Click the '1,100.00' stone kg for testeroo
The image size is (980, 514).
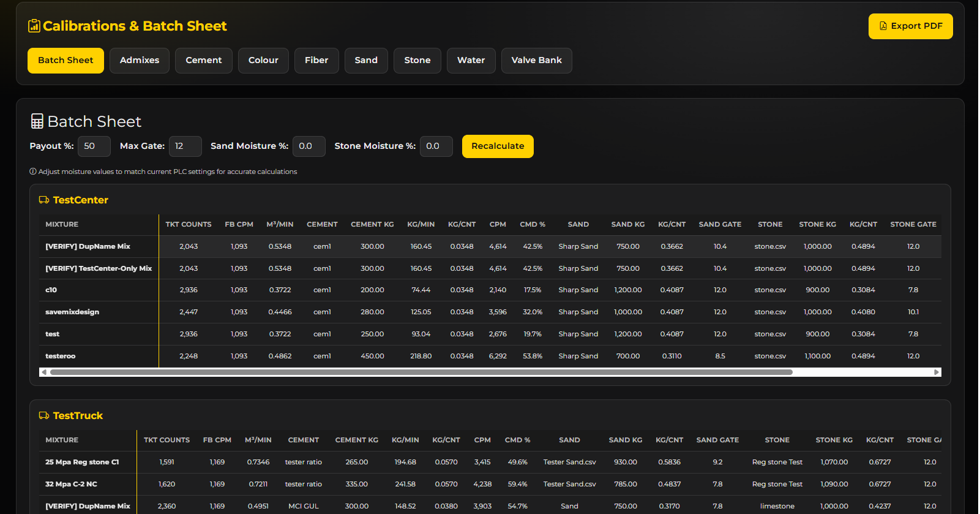(818, 356)
